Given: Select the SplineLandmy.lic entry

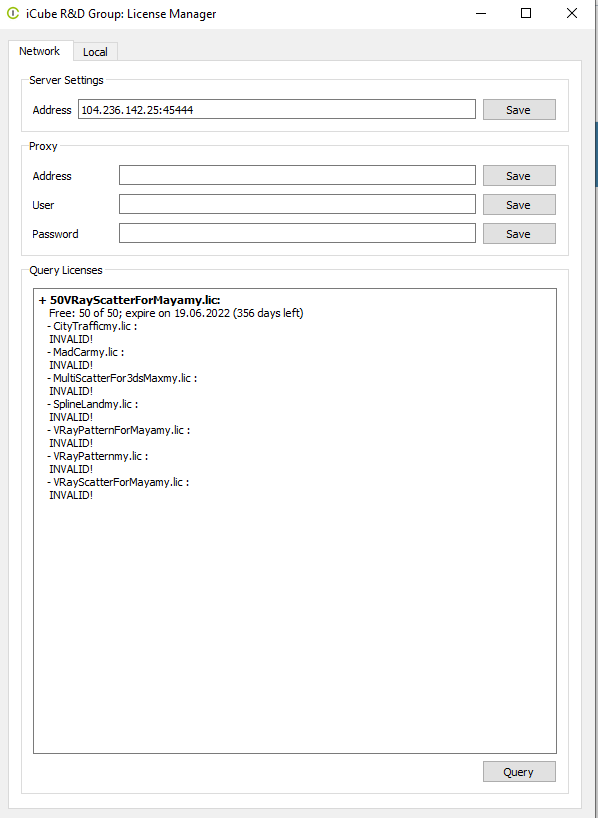Looking at the screenshot, I should pos(92,404).
